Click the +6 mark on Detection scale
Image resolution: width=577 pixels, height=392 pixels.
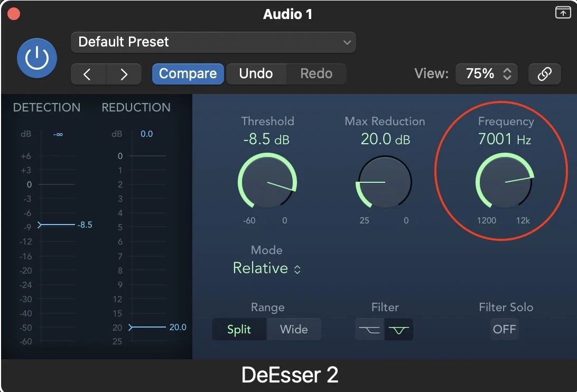pos(26,156)
